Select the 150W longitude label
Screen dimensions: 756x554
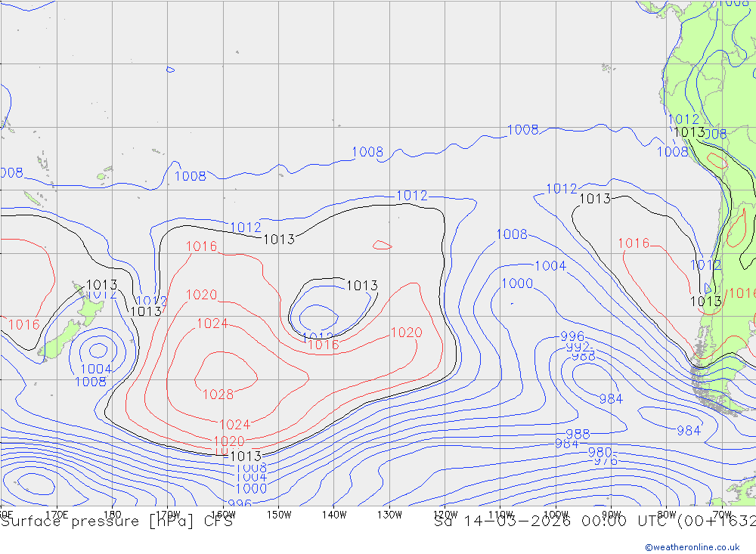279,515
